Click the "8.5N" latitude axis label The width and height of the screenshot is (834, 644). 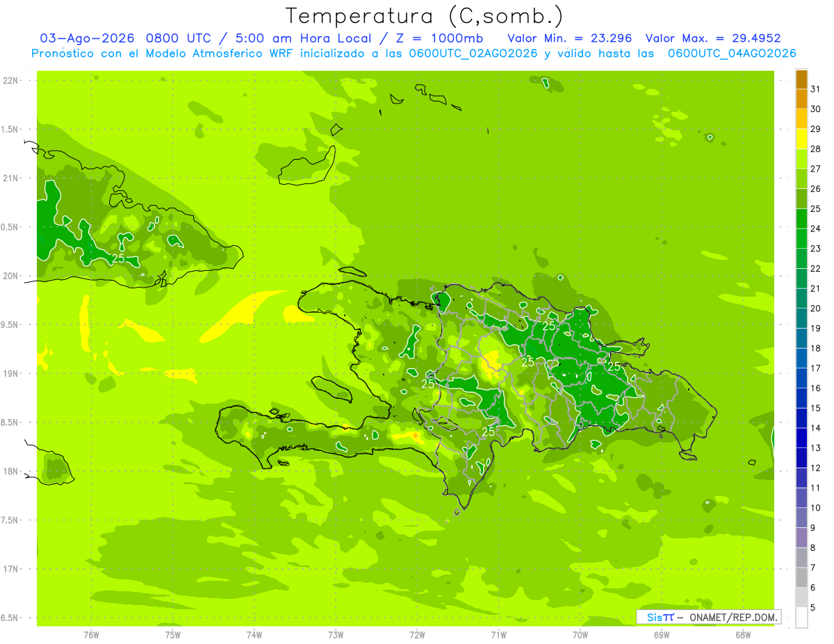pos(10,422)
